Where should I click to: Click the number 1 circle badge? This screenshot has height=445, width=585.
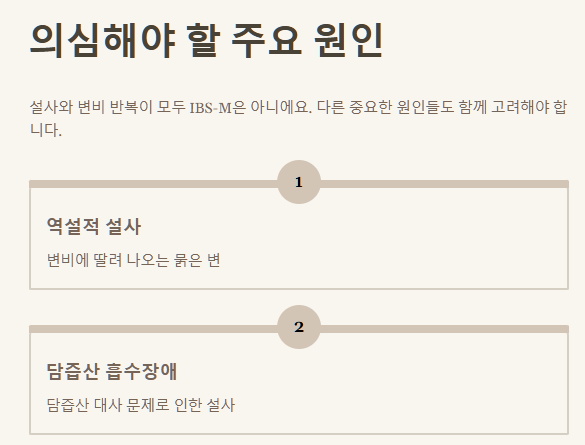pyautogui.click(x=299, y=182)
